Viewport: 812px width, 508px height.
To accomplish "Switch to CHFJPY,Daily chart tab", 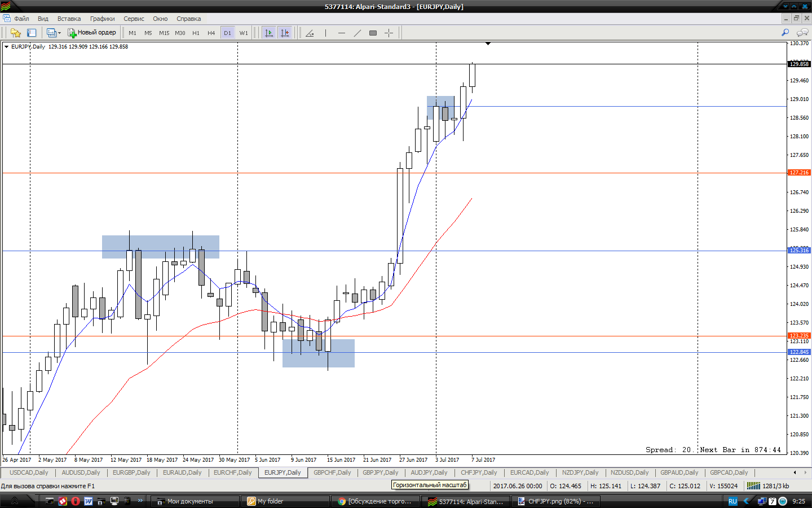I will coord(479,472).
